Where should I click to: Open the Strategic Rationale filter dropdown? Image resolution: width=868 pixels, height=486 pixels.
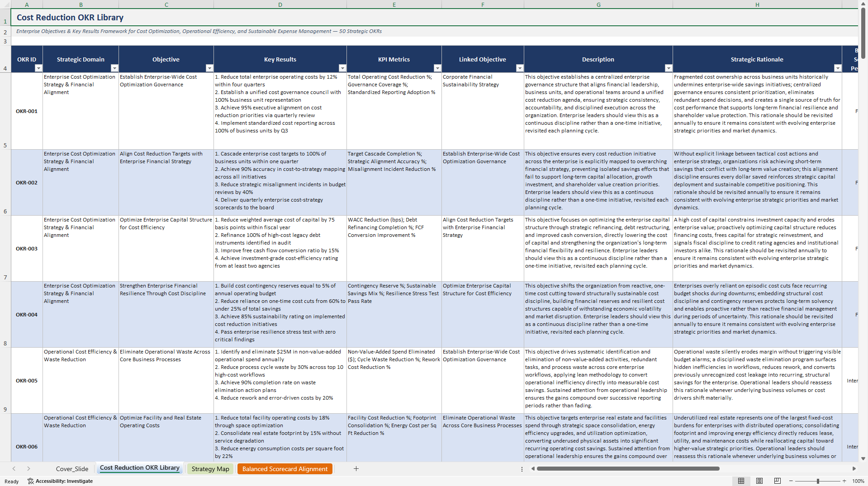[838, 68]
